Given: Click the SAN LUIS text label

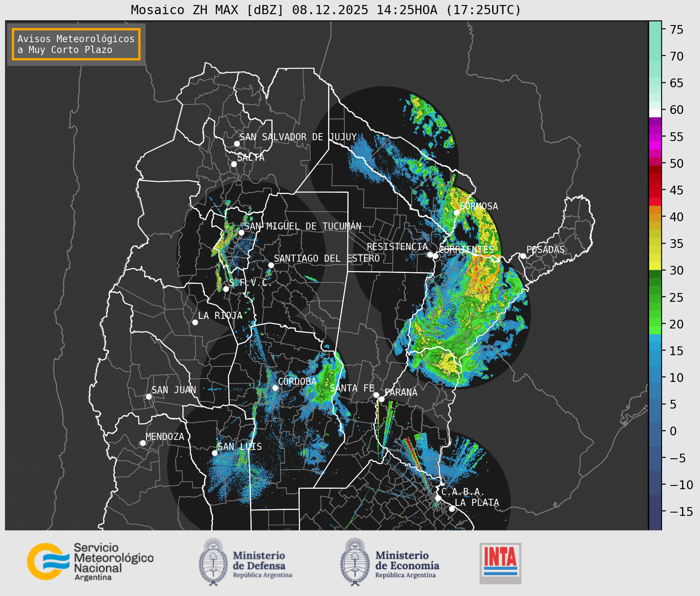Looking at the screenshot, I should pyautogui.click(x=240, y=447).
